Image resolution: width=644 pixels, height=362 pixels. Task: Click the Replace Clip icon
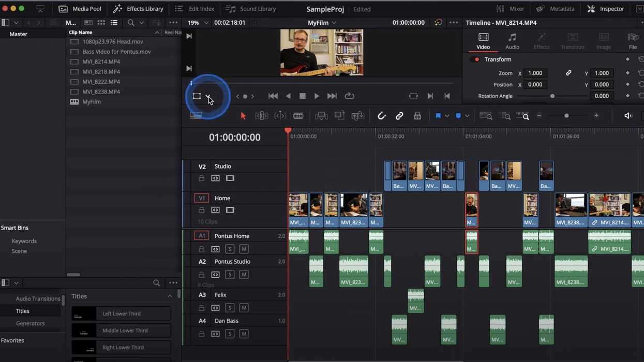click(358, 116)
